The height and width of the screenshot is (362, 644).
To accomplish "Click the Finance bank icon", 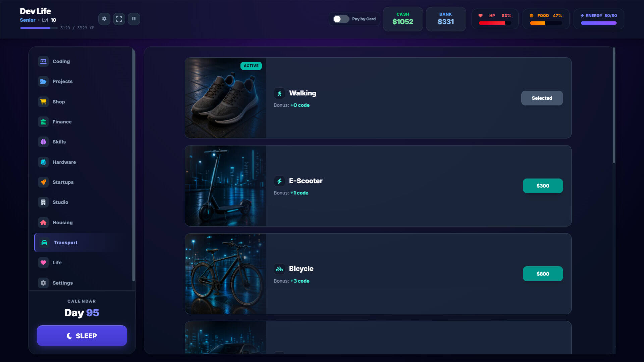I will click(x=43, y=122).
